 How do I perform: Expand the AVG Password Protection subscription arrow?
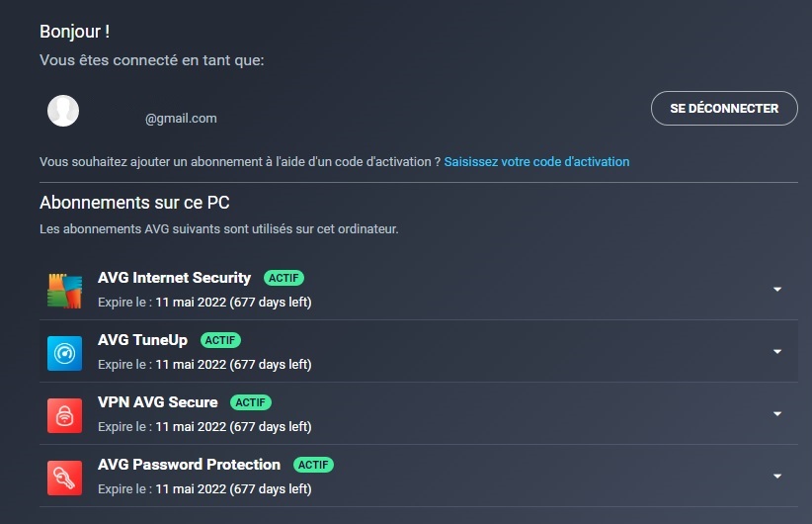777,476
